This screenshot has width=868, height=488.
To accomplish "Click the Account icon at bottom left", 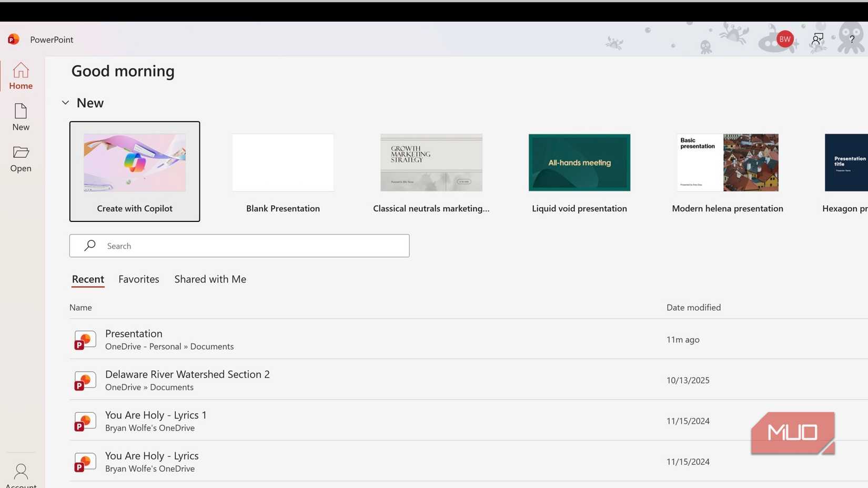I will tap(21, 471).
